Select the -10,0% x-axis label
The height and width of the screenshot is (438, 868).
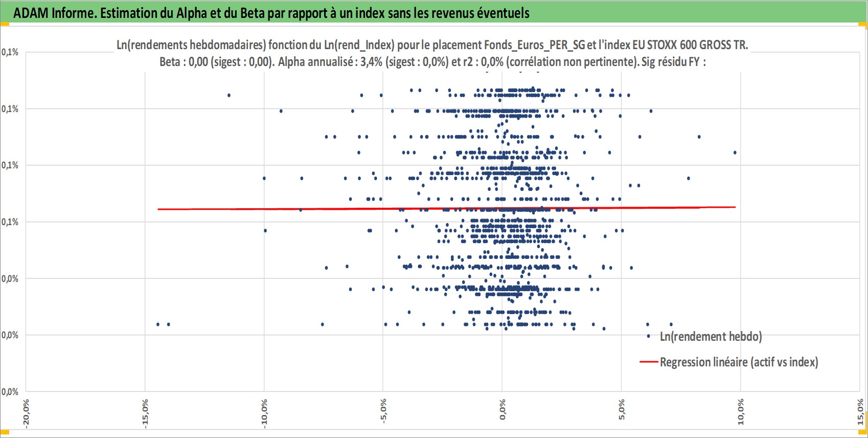[x=264, y=413]
